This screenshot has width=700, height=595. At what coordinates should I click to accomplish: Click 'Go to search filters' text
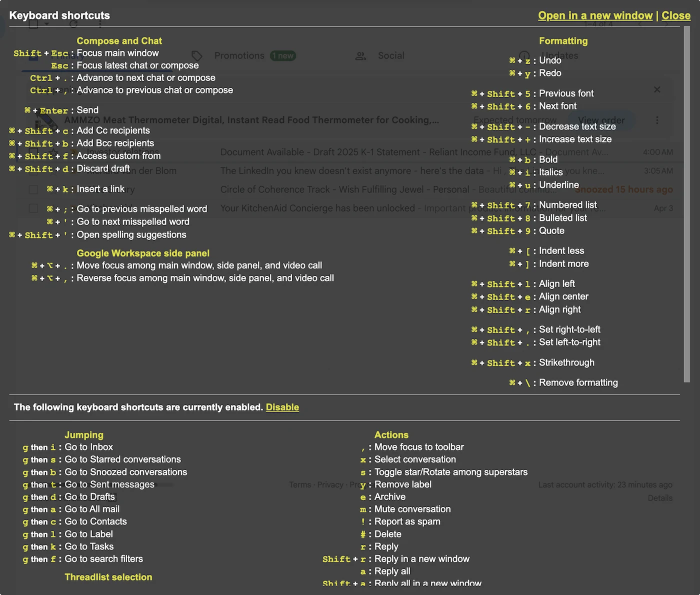(x=103, y=559)
